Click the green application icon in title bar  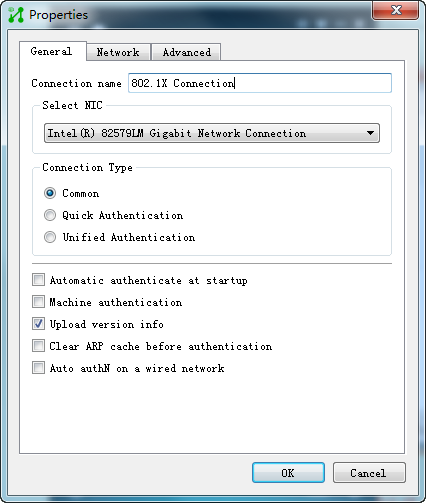(x=16, y=15)
